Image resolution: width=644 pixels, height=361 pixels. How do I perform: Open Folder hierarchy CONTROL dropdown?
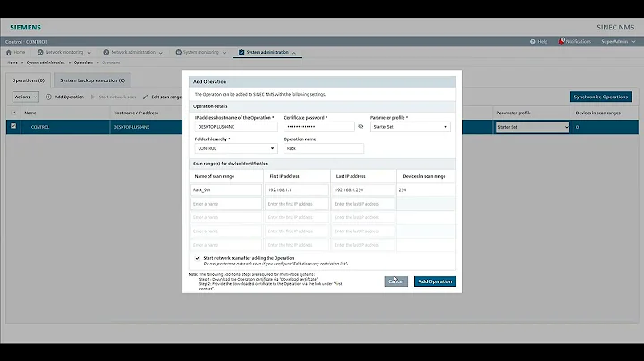pyautogui.click(x=236, y=148)
